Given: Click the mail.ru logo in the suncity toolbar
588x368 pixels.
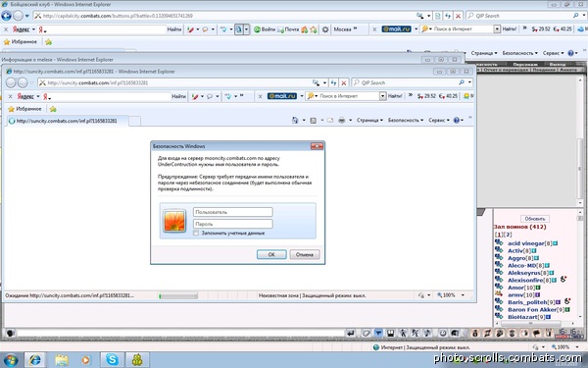Looking at the screenshot, I should coord(282,96).
